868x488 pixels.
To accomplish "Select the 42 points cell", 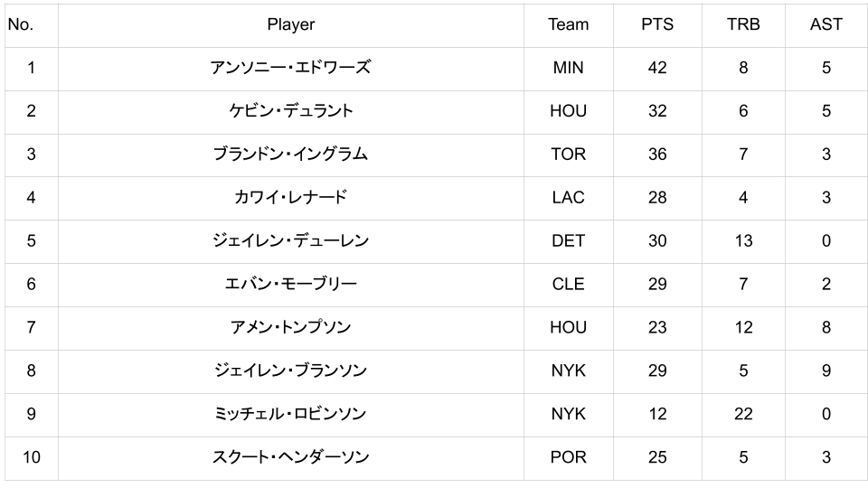I will pyautogui.click(x=657, y=68).
